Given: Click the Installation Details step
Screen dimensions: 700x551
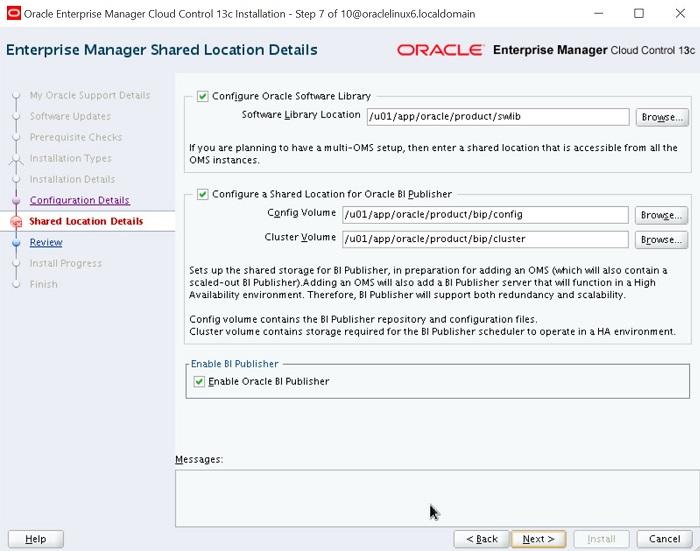Looking at the screenshot, I should (72, 179).
